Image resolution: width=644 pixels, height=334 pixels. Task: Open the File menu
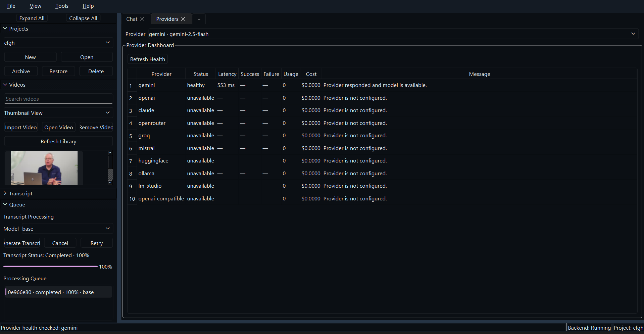(x=11, y=6)
